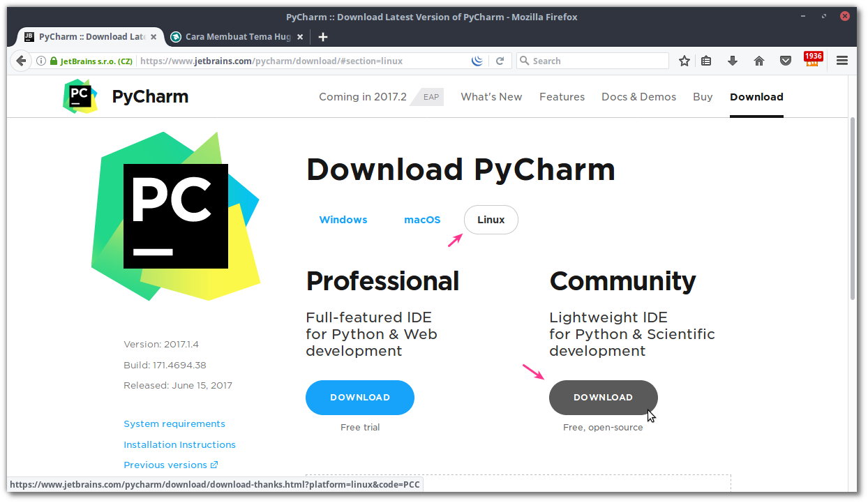Open the search engine dropdown via magnifier

(x=525, y=61)
